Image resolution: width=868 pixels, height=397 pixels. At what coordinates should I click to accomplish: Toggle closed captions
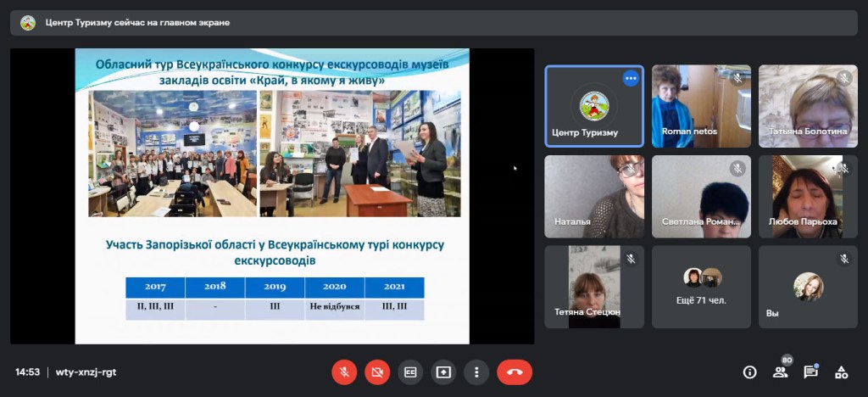click(410, 372)
